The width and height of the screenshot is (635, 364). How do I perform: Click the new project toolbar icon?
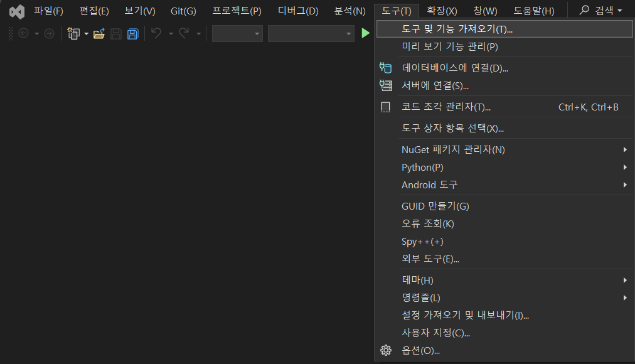coord(73,33)
